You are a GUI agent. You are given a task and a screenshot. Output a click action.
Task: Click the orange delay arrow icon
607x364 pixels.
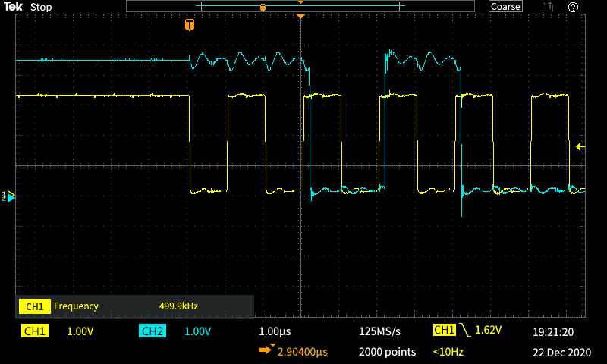[x=266, y=351]
